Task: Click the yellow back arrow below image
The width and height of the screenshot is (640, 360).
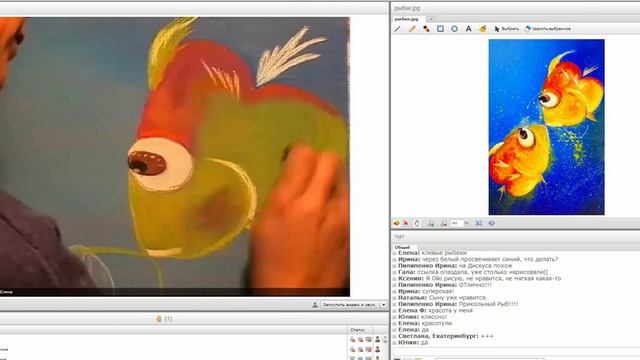Action: coord(396,223)
